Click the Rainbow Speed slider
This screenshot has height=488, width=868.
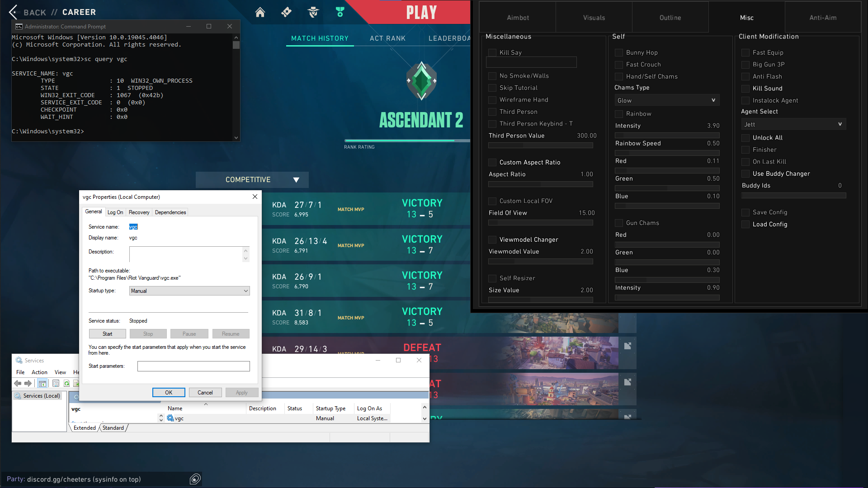[x=667, y=153]
